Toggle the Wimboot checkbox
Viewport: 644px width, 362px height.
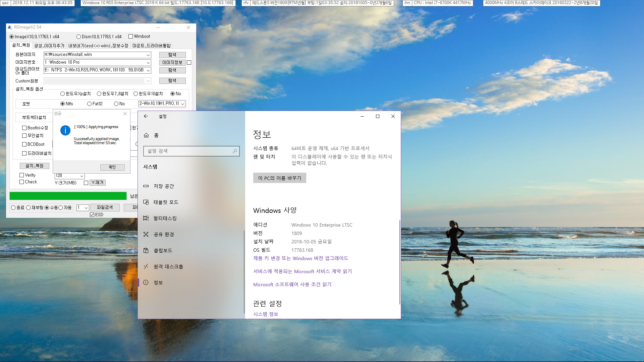pyautogui.click(x=131, y=37)
